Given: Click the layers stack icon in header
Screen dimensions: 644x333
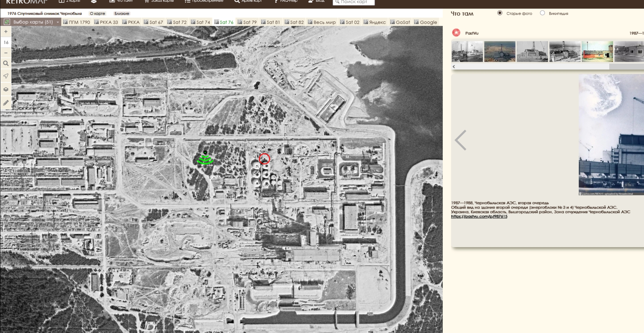Looking at the screenshot, I should tap(94, 1).
